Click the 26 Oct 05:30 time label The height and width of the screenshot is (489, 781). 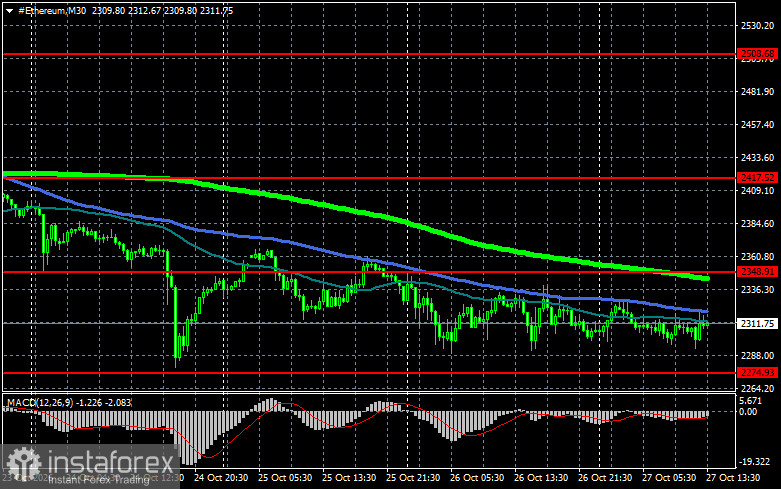click(x=477, y=478)
